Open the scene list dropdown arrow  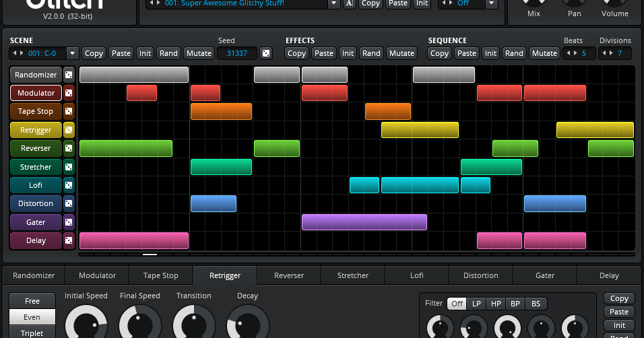(x=72, y=53)
